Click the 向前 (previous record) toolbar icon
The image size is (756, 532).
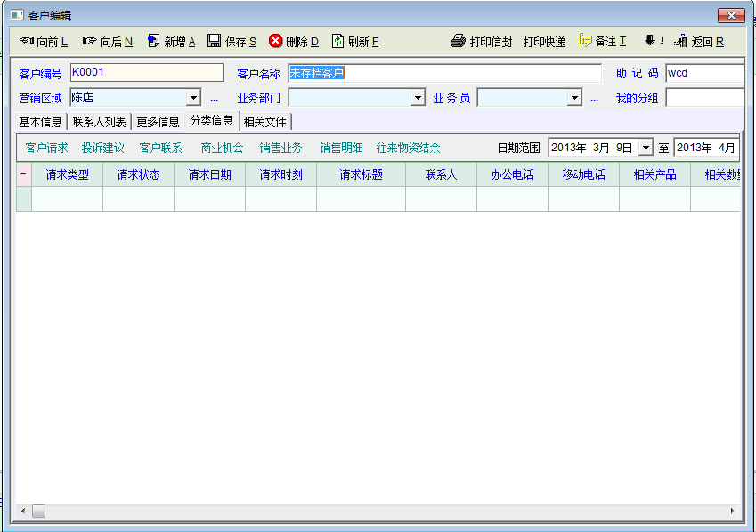[27, 41]
